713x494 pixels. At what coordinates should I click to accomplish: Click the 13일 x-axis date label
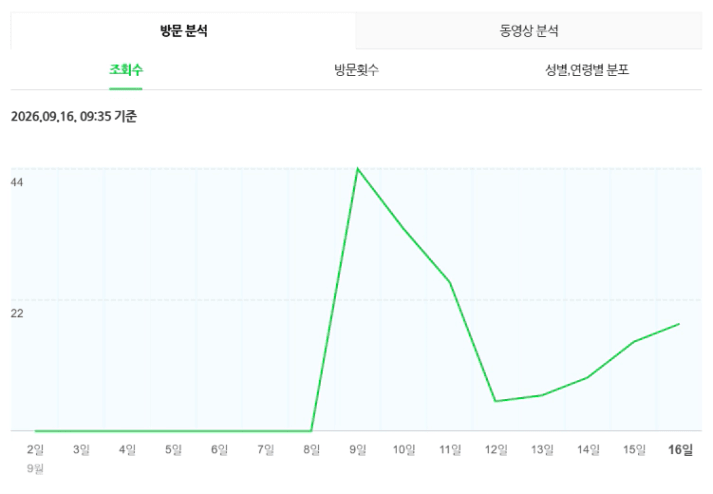click(x=542, y=450)
